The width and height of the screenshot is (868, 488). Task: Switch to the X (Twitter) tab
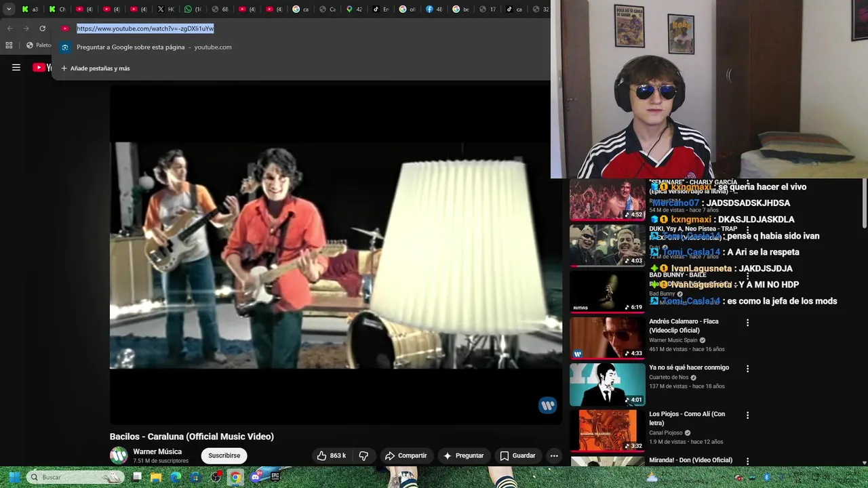pos(165,9)
